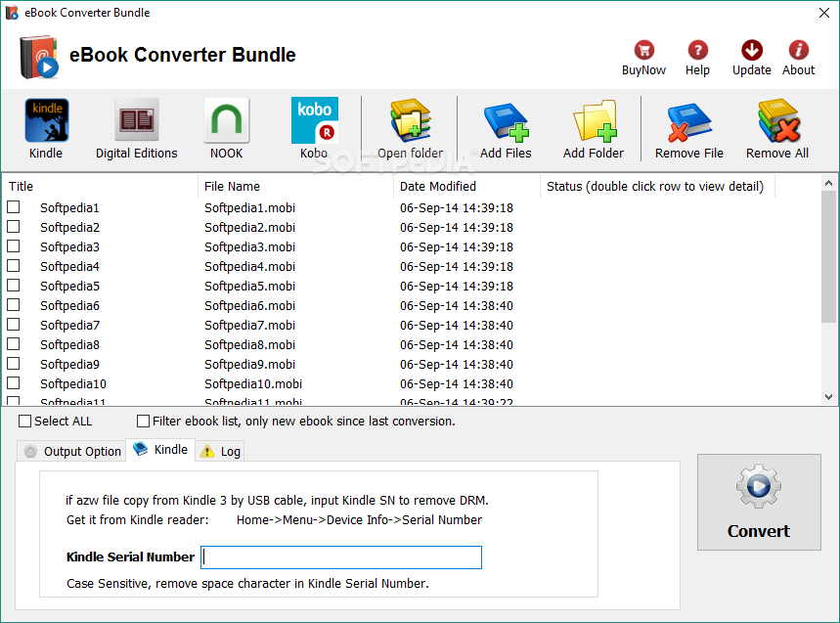Click the title bar app icon
The width and height of the screenshot is (840, 623).
pyautogui.click(x=12, y=13)
